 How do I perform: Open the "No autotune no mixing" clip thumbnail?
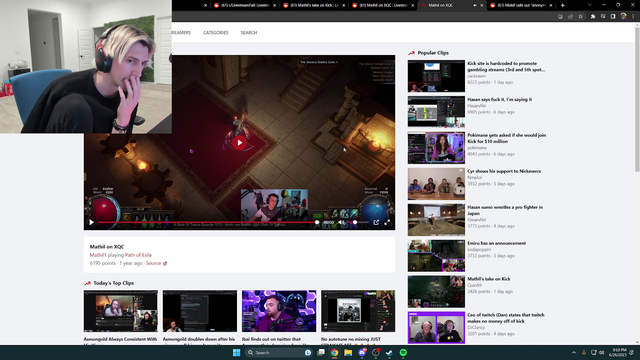358,311
